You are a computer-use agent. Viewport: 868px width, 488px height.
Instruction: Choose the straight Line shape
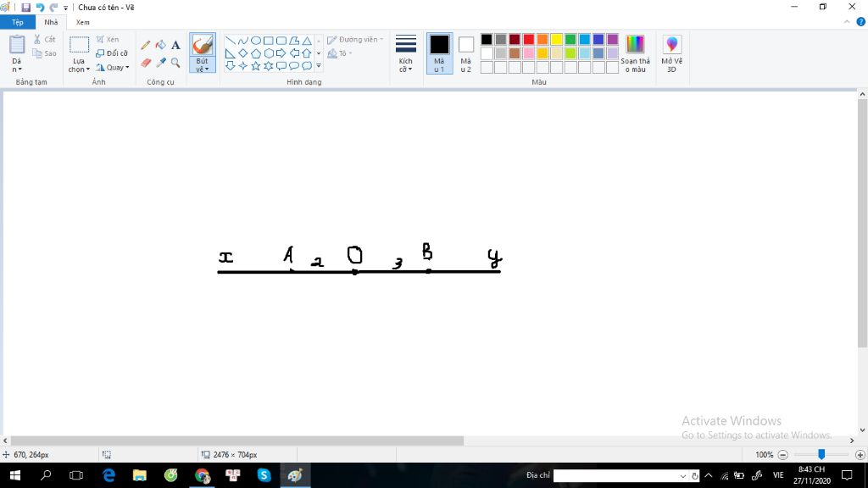pos(231,41)
